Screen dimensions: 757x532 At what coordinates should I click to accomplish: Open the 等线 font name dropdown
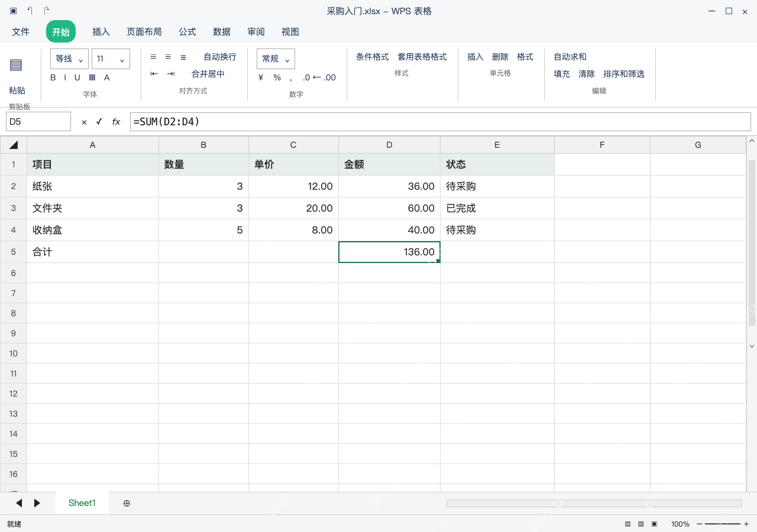click(69, 59)
